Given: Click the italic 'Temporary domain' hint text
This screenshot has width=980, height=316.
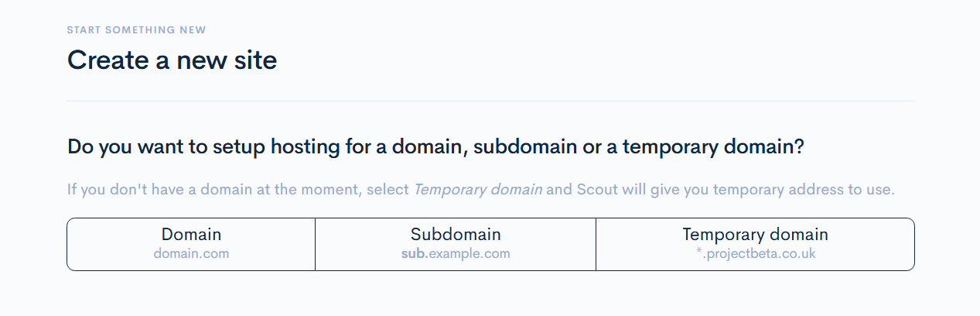Looking at the screenshot, I should pyautogui.click(x=477, y=190).
